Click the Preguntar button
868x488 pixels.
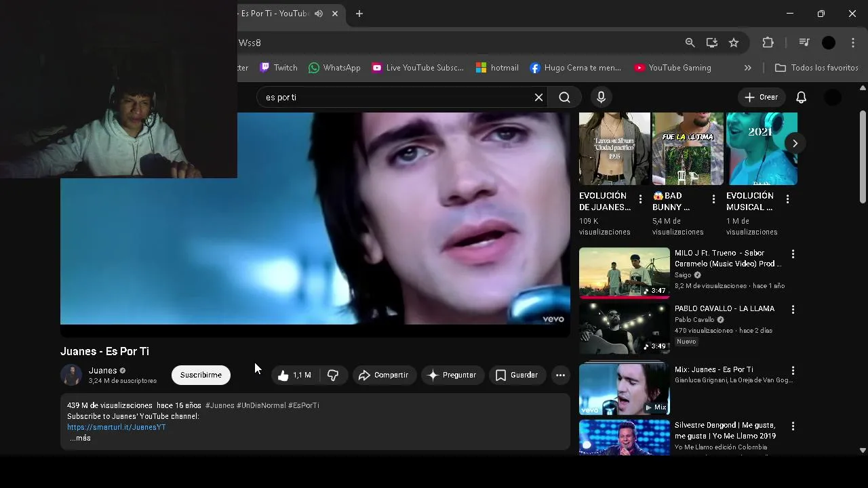point(452,375)
